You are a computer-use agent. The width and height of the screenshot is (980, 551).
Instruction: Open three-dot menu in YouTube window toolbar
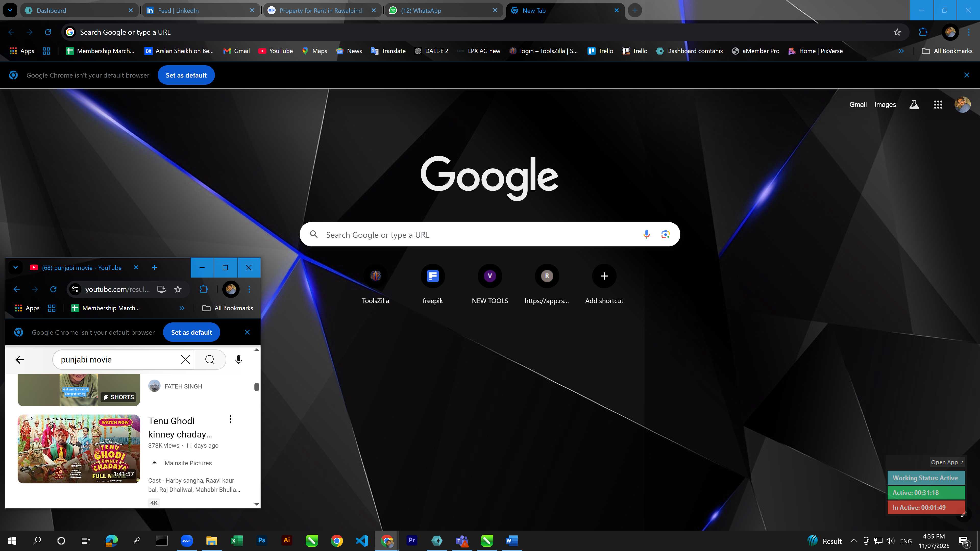(x=249, y=289)
